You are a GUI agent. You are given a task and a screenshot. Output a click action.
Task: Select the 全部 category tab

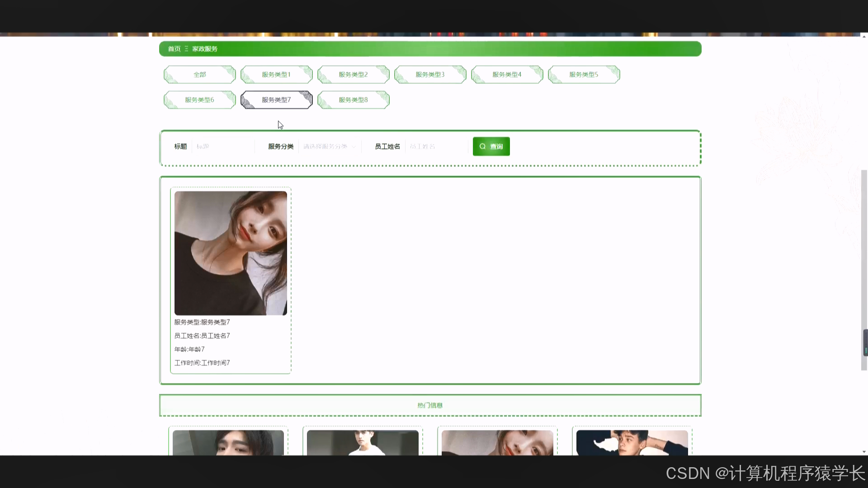click(x=199, y=75)
